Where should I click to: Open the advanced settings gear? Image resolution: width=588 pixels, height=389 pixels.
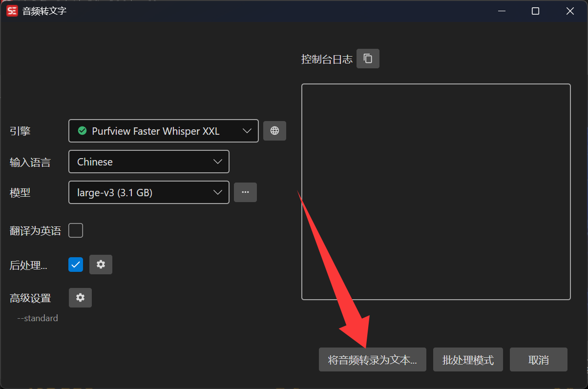coord(80,298)
